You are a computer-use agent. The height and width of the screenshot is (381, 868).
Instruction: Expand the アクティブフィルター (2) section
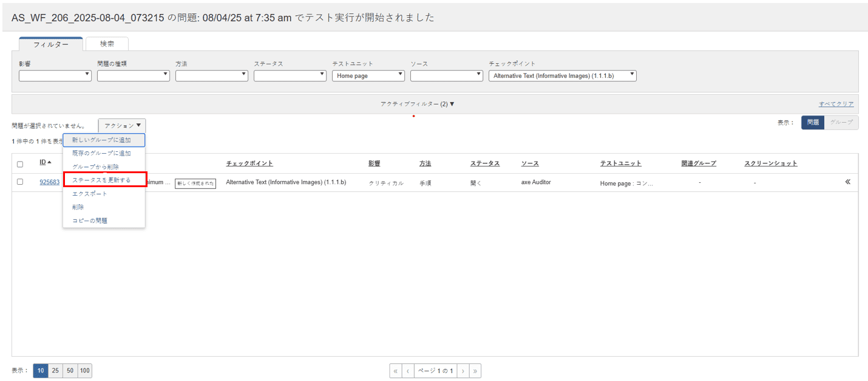tap(417, 104)
